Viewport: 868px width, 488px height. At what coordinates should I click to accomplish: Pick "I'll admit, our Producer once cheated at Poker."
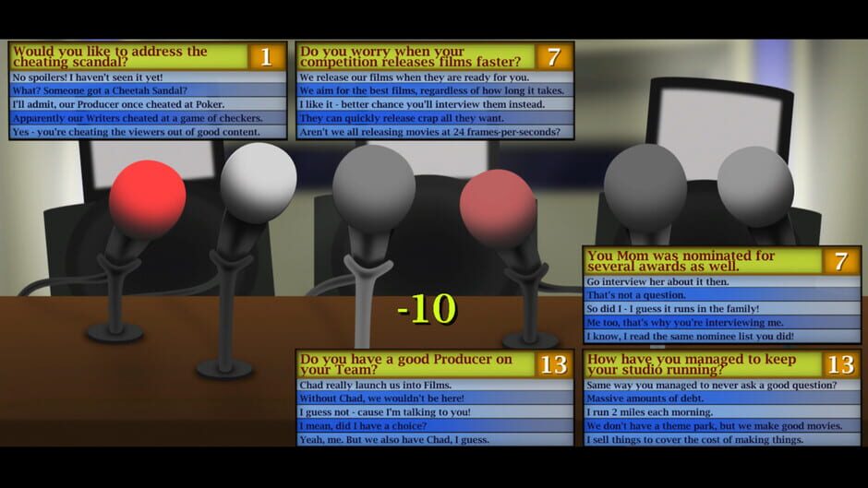coord(148,104)
